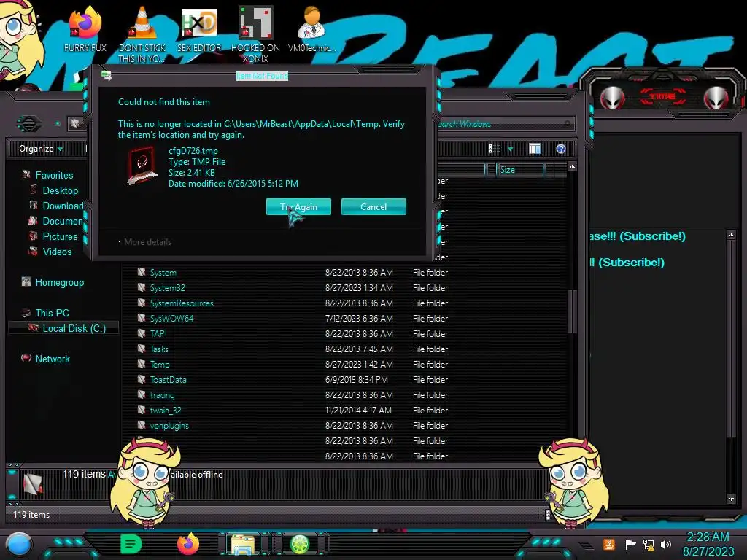Click the cfgD726.tmp file icon in the dialog
The width and height of the screenshot is (747, 560).
coord(142,166)
